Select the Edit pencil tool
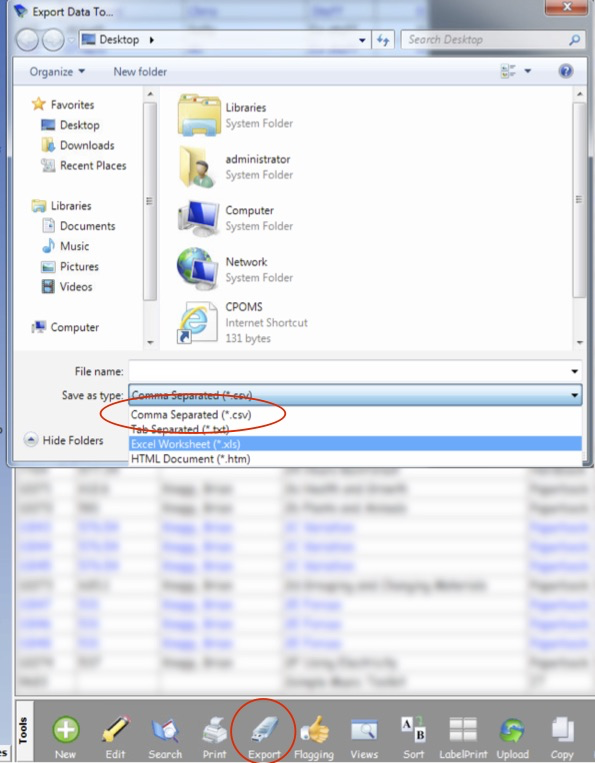 116,730
